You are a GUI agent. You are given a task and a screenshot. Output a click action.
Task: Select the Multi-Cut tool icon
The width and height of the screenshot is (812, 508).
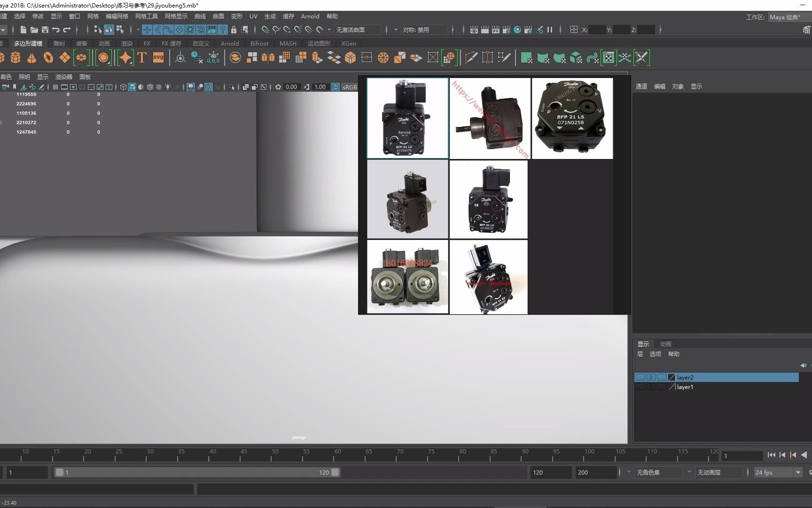[x=471, y=57]
